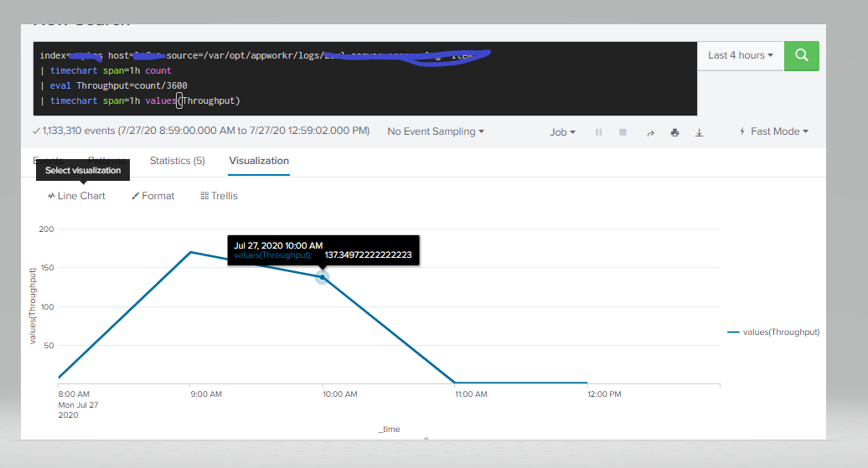868x468 pixels.
Task: Export results with download icon
Action: pyautogui.click(x=699, y=132)
